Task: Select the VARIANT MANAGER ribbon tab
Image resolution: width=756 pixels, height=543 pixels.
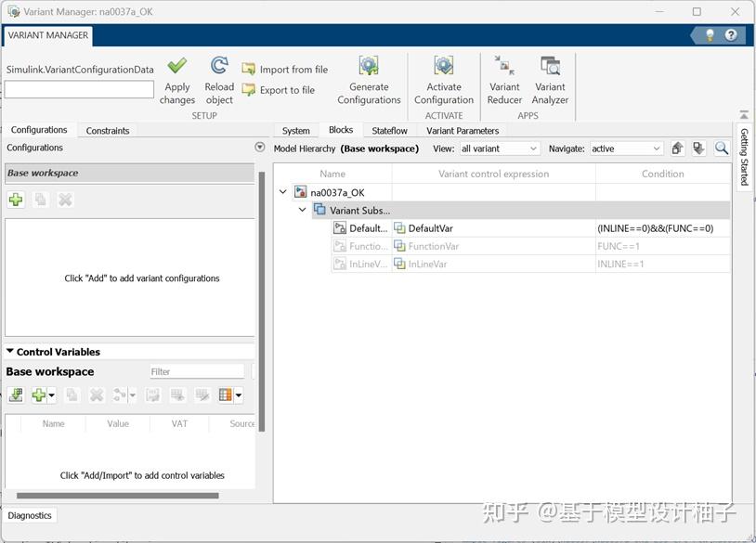Action: point(47,35)
